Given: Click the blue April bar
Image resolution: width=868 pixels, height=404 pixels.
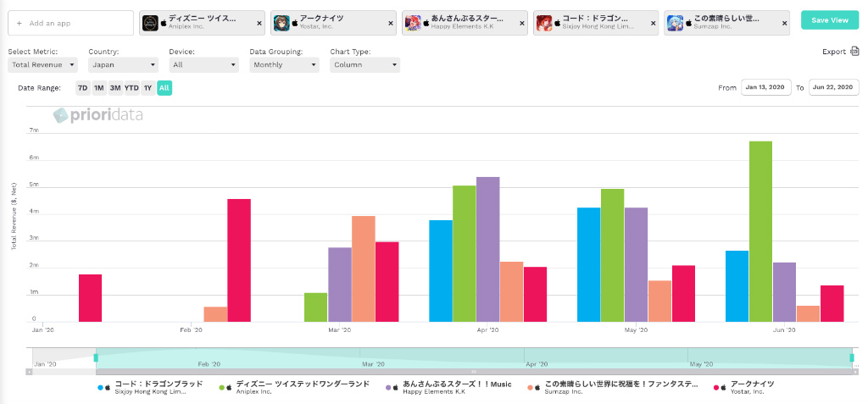Looking at the screenshot, I should pyautogui.click(x=441, y=271).
